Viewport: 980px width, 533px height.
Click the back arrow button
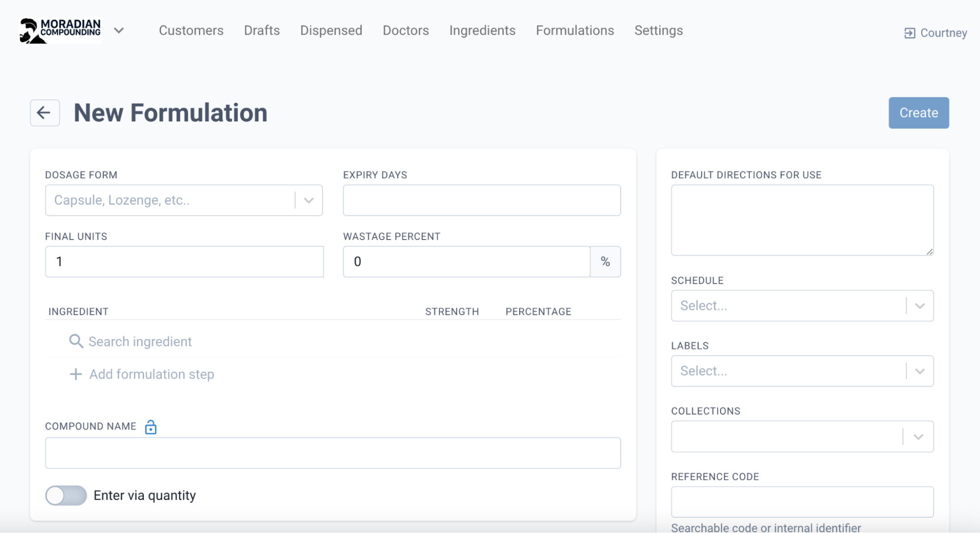coord(45,113)
